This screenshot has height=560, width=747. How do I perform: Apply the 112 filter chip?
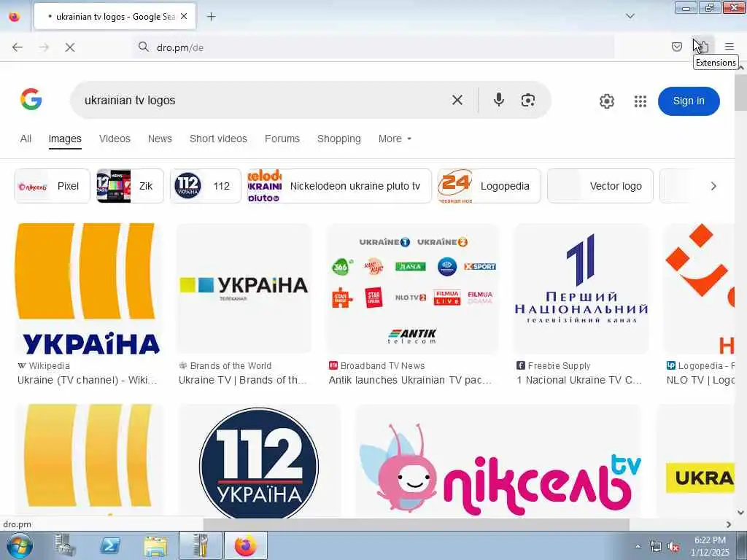205,186
